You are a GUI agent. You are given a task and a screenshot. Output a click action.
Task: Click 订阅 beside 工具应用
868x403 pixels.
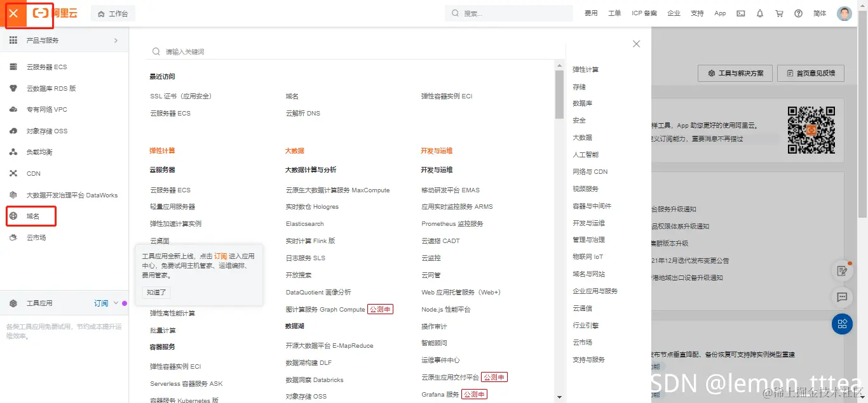tap(101, 303)
